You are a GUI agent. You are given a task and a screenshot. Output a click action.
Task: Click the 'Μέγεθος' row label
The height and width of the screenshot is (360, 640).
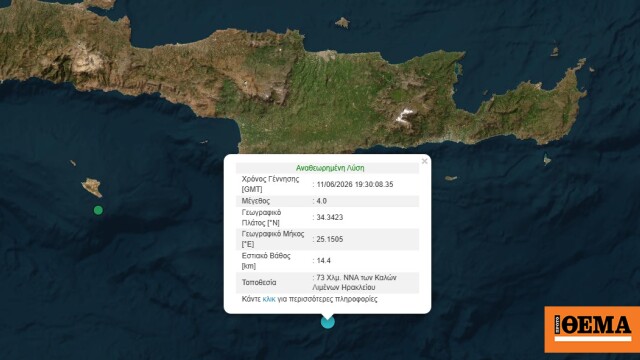coord(256,201)
